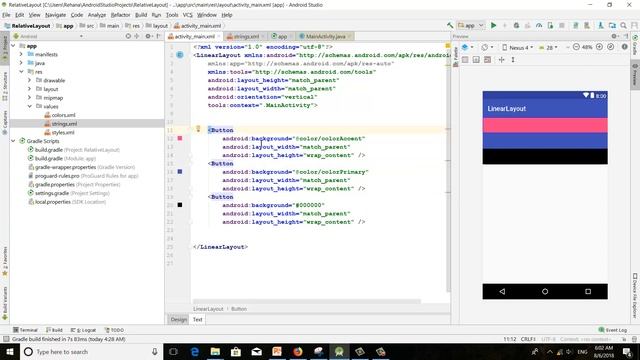
Task: Click the layout breadcrumb in navigation bar
Action: 157,26
